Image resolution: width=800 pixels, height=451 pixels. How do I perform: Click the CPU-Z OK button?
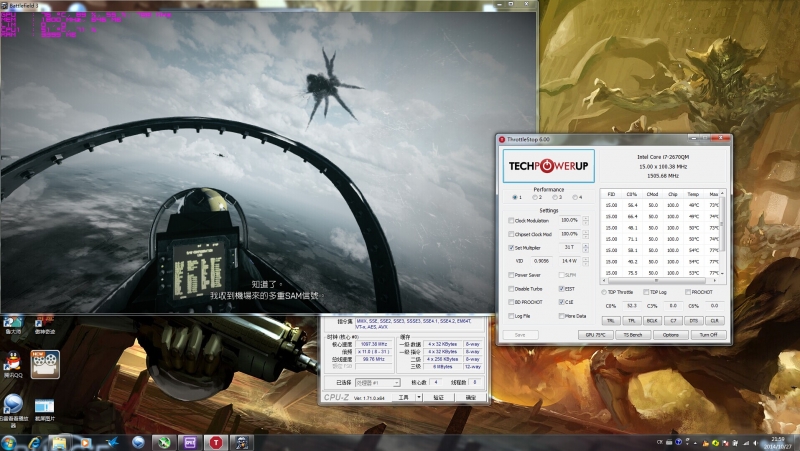(x=470, y=397)
